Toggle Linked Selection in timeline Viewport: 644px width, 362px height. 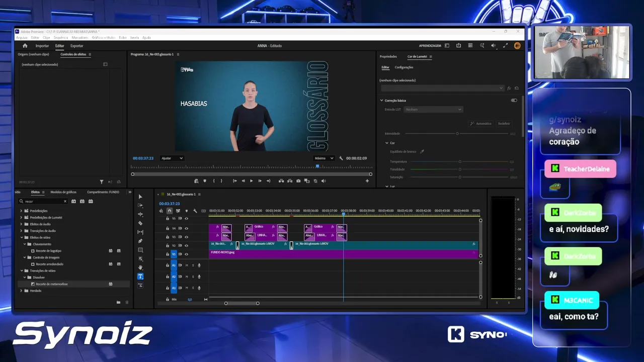(x=178, y=211)
